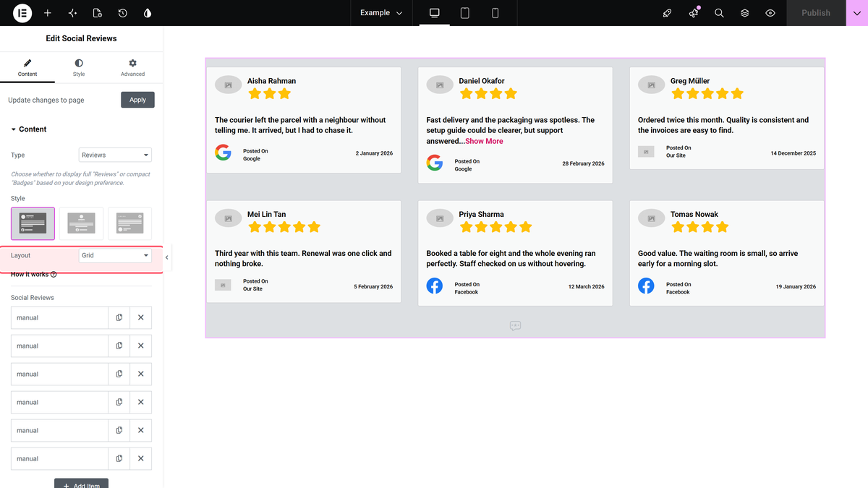
Task: Click Mei Lin Tan's star rating
Action: (284, 227)
